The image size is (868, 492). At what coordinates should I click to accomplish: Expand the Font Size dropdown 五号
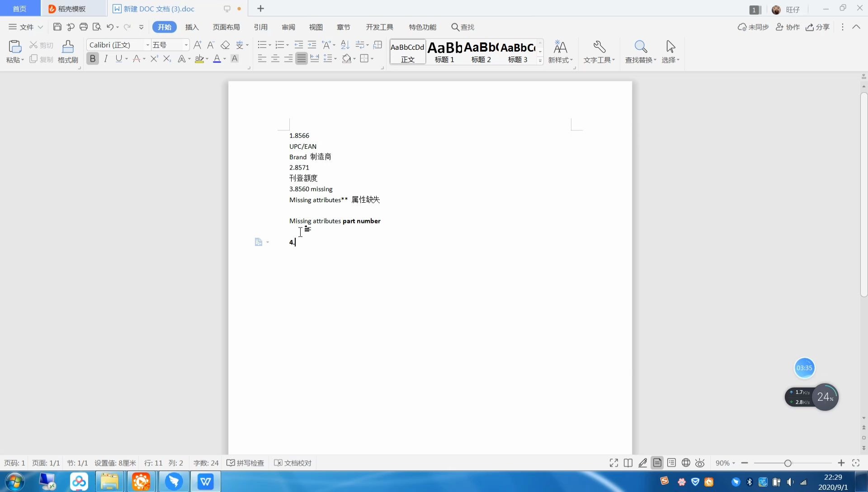(x=185, y=45)
